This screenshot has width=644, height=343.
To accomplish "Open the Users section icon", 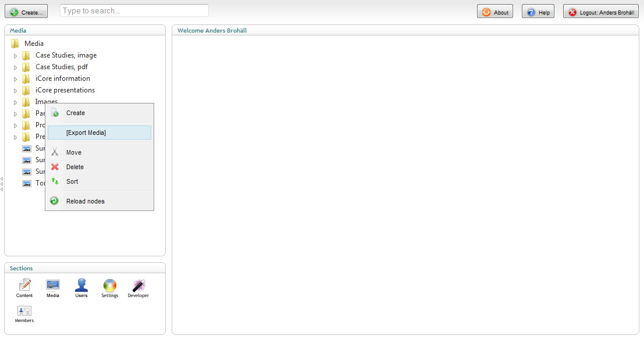I will (x=81, y=285).
